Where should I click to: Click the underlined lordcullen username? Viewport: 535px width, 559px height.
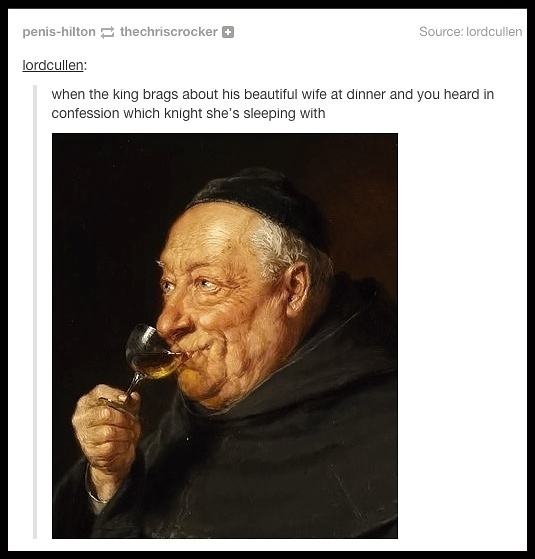pos(53,65)
